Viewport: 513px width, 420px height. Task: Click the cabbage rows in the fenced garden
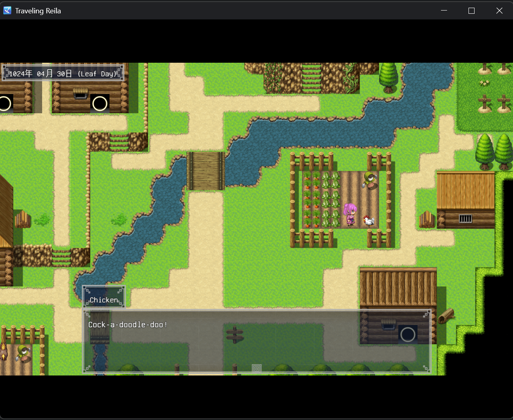pyautogui.click(x=331, y=199)
